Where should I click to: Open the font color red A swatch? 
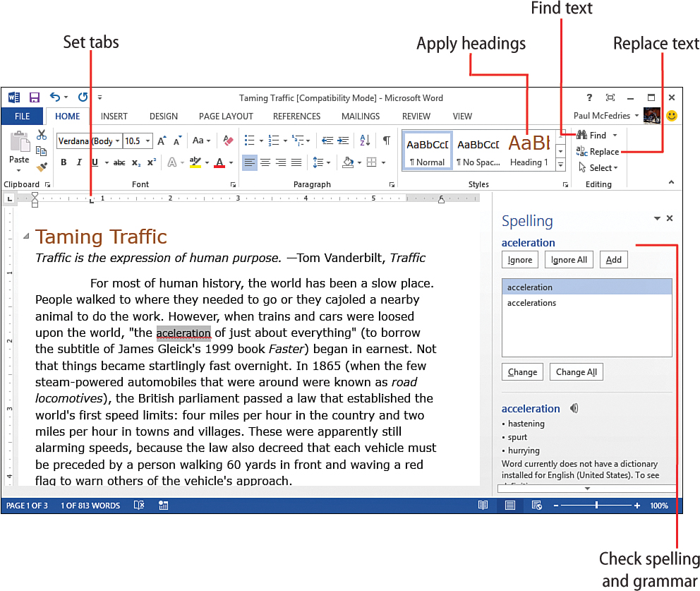[219, 162]
